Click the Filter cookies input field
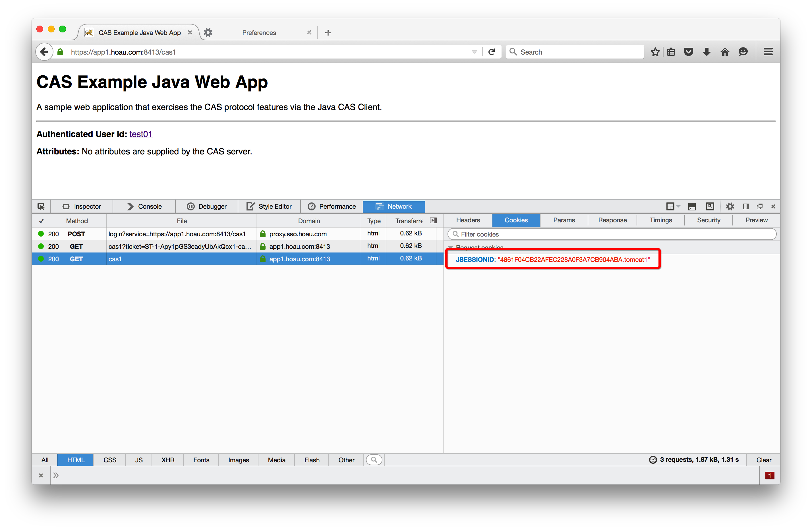812x530 pixels. pyautogui.click(x=612, y=234)
